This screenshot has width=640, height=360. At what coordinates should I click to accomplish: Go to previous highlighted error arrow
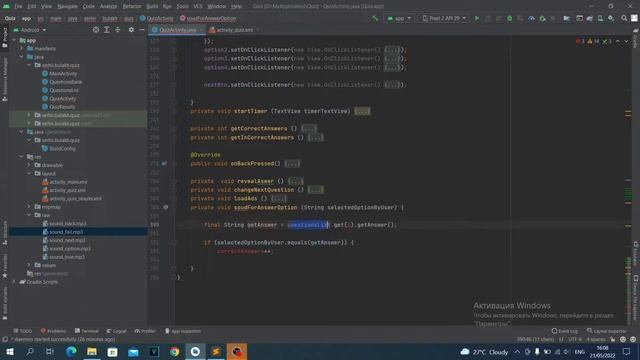[618, 41]
